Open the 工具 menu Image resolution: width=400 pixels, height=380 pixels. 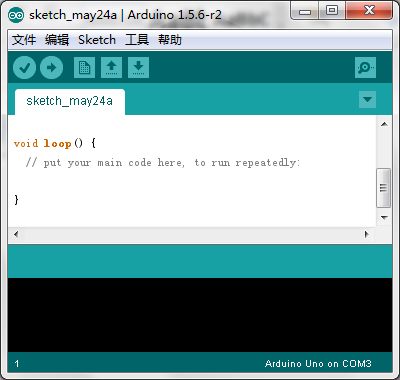tap(137, 40)
